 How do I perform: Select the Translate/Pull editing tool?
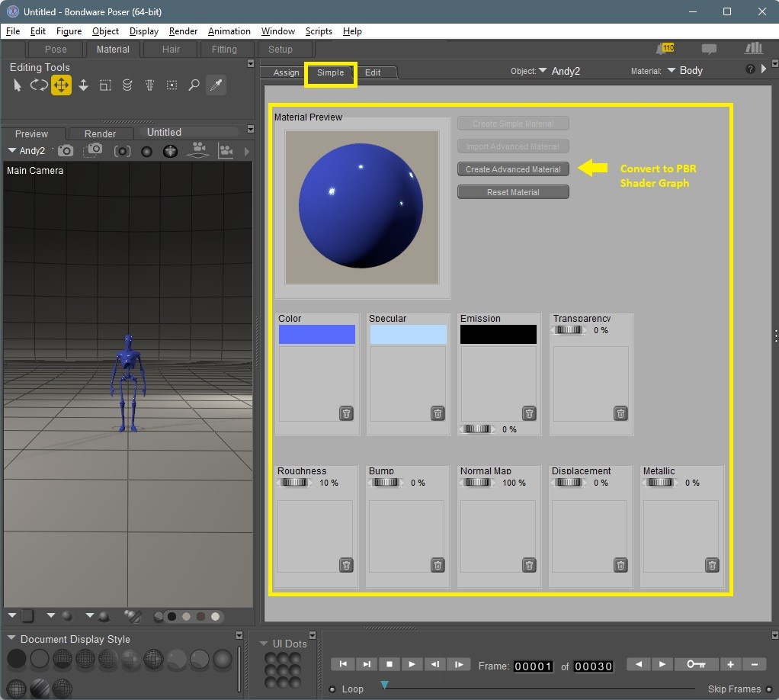tap(61, 85)
